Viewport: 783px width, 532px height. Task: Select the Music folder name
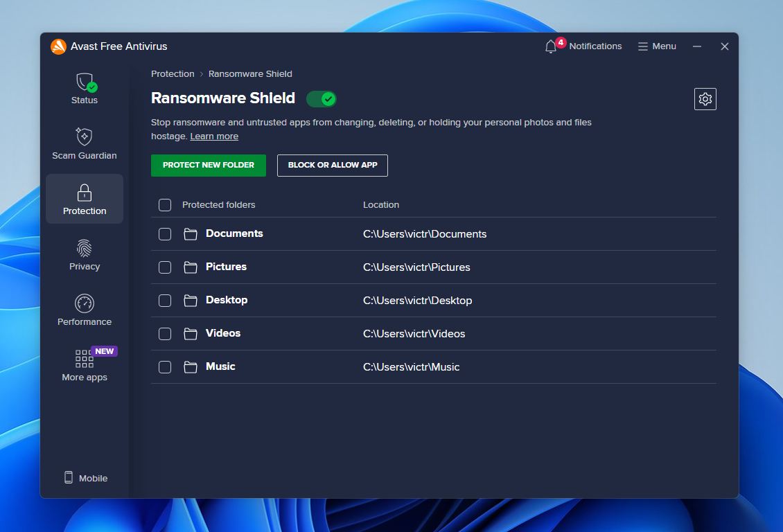coord(220,366)
